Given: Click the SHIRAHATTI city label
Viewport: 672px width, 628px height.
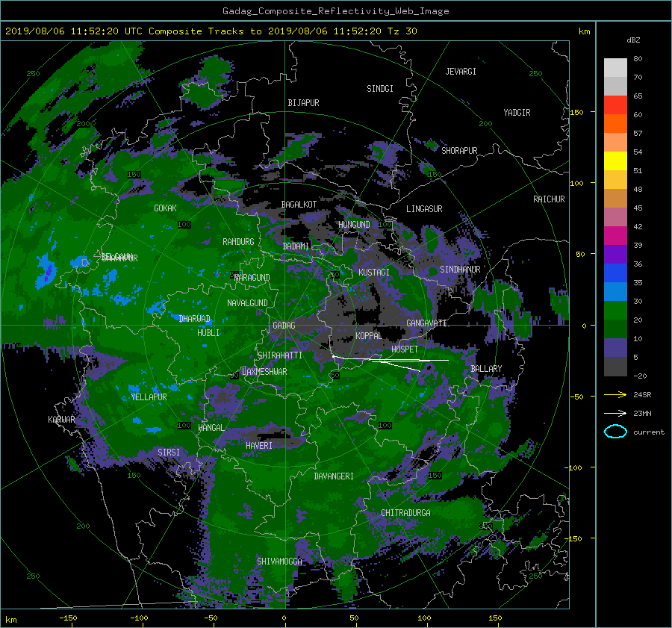Looking at the screenshot, I should click(280, 355).
